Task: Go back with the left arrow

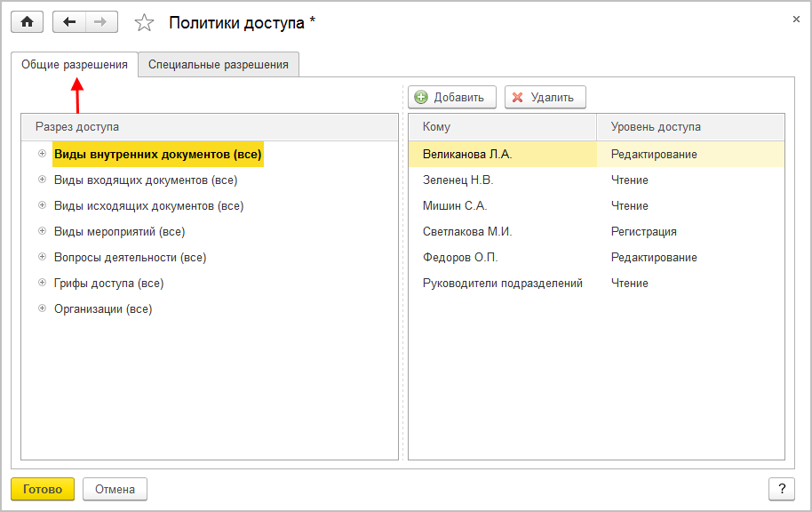Action: click(x=69, y=22)
